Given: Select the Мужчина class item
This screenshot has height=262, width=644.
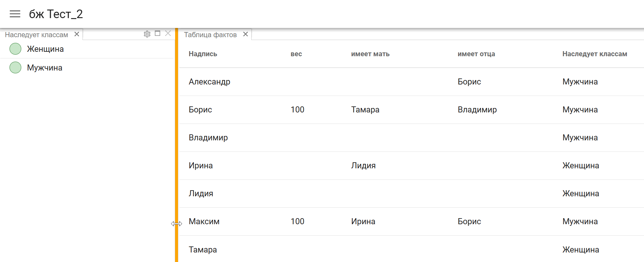Looking at the screenshot, I should [x=87, y=68].
